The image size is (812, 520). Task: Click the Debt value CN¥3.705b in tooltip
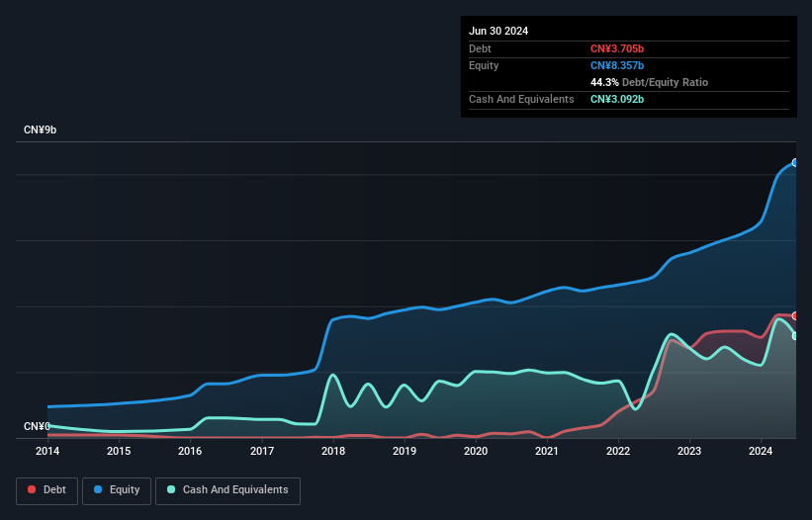tap(617, 48)
